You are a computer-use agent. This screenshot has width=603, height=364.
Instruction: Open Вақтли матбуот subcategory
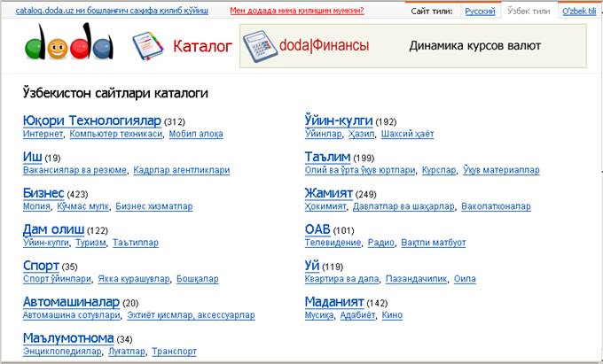[x=434, y=243]
